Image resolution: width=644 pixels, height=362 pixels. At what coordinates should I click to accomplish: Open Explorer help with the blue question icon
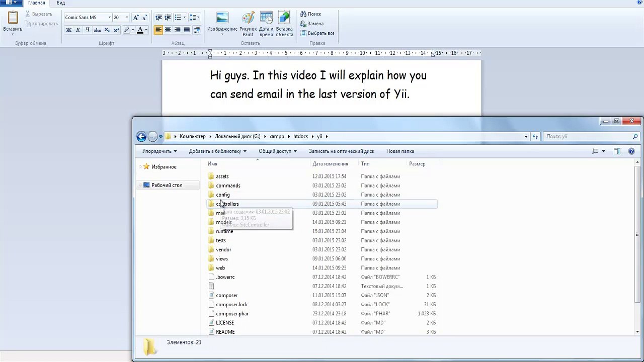point(631,151)
